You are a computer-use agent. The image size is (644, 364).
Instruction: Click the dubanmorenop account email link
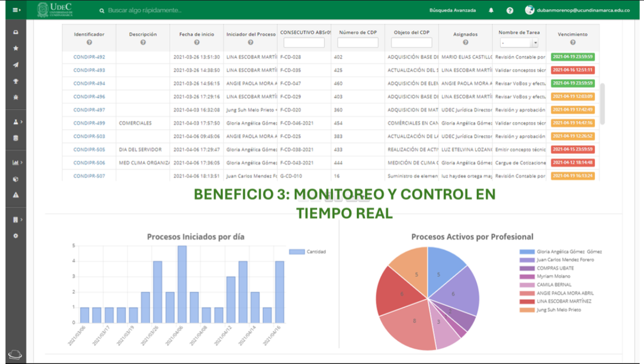click(583, 9)
